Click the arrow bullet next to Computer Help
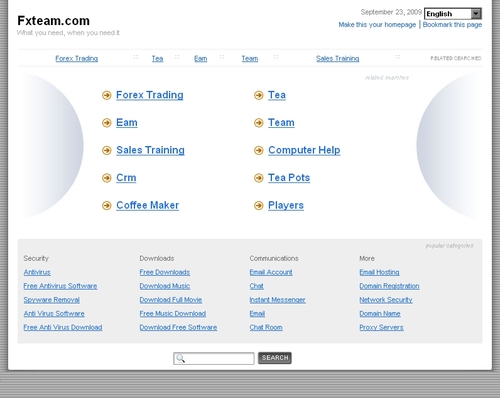The image size is (500, 398). point(259,151)
